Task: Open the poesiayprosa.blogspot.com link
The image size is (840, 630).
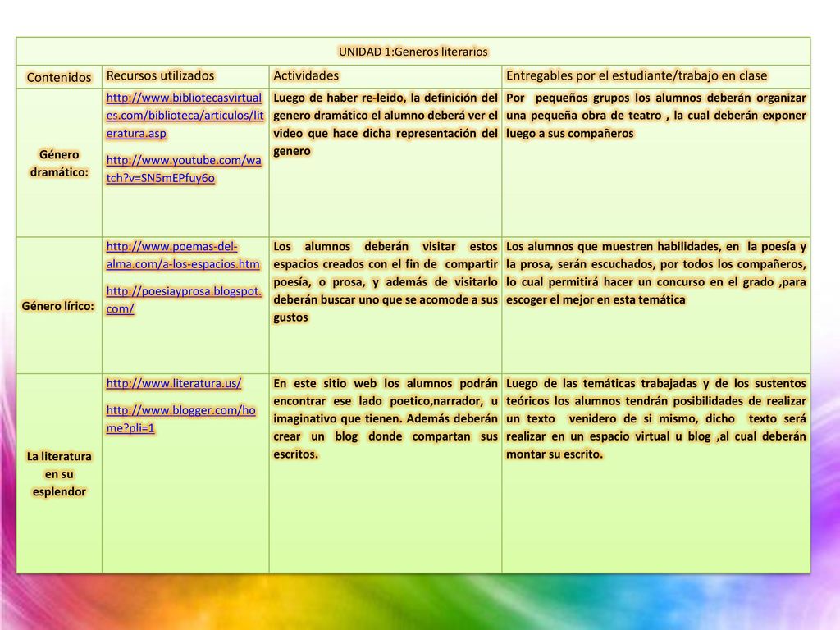Action: (184, 299)
